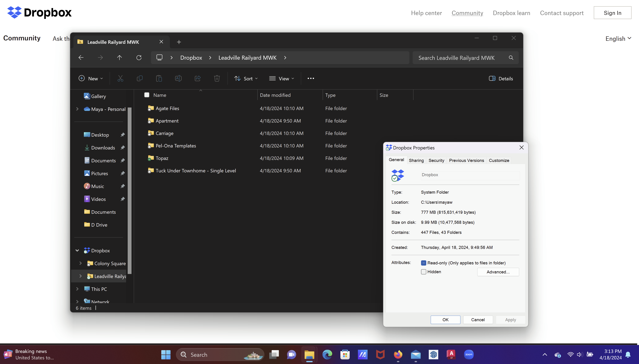The image size is (639, 364).
Task: Toggle the select-all checkbox by Name
Action: pyautogui.click(x=147, y=95)
